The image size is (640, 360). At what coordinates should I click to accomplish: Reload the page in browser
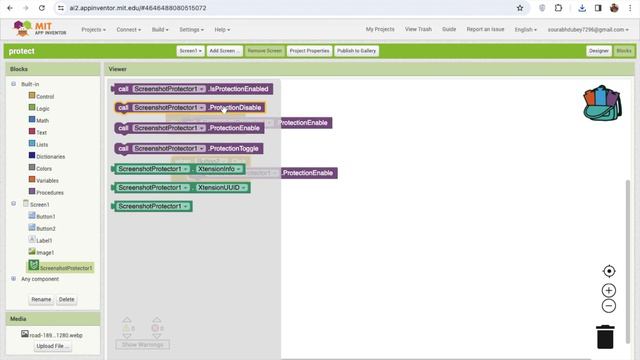tap(42, 8)
